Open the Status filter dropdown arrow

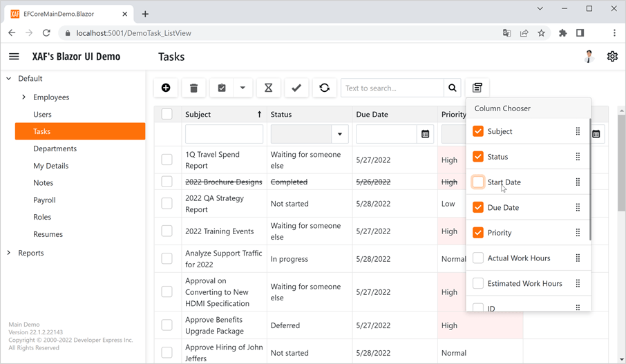[x=340, y=134]
